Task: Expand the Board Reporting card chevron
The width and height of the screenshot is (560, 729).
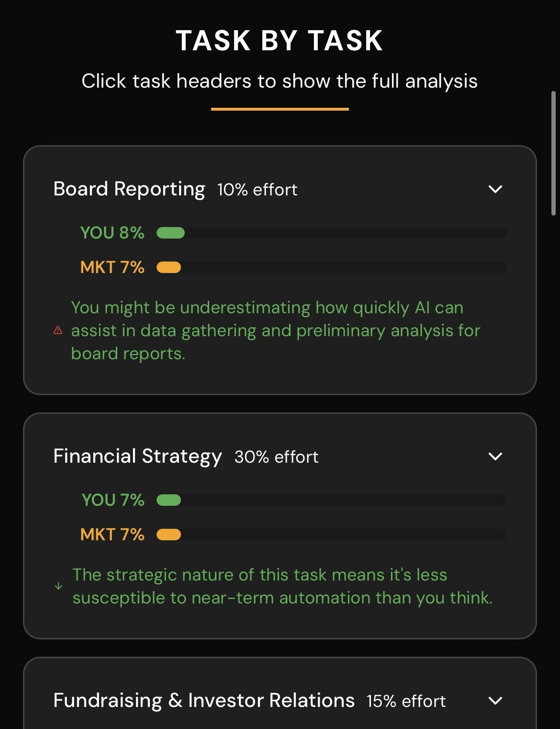Action: click(495, 190)
